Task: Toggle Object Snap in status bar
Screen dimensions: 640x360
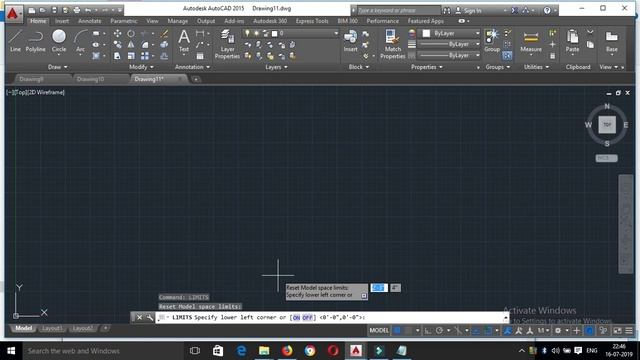Action: point(487,330)
